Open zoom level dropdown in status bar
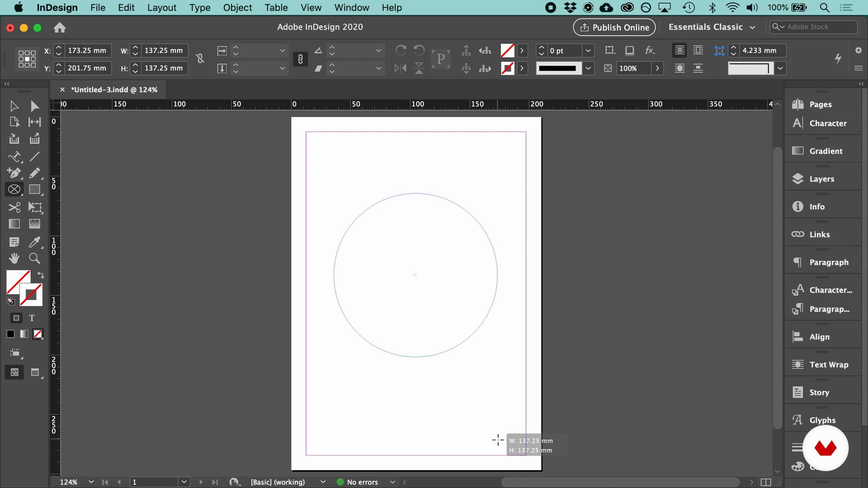This screenshot has width=868, height=488. click(x=91, y=482)
